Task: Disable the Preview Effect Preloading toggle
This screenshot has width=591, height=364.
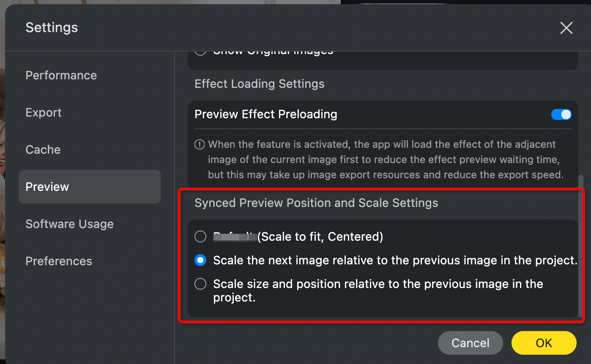Action: pos(561,114)
